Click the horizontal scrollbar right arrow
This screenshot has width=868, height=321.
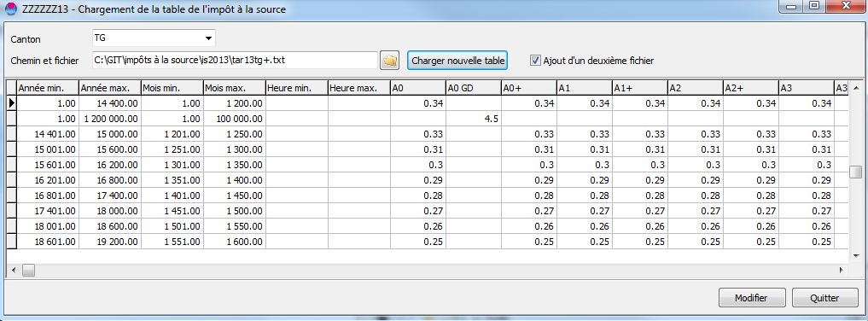[x=841, y=270]
